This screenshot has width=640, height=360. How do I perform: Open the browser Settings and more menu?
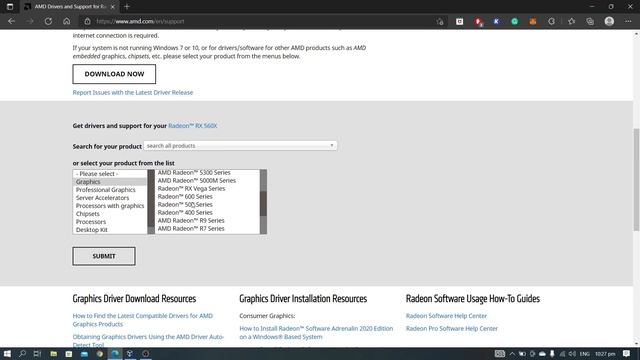[x=628, y=21]
